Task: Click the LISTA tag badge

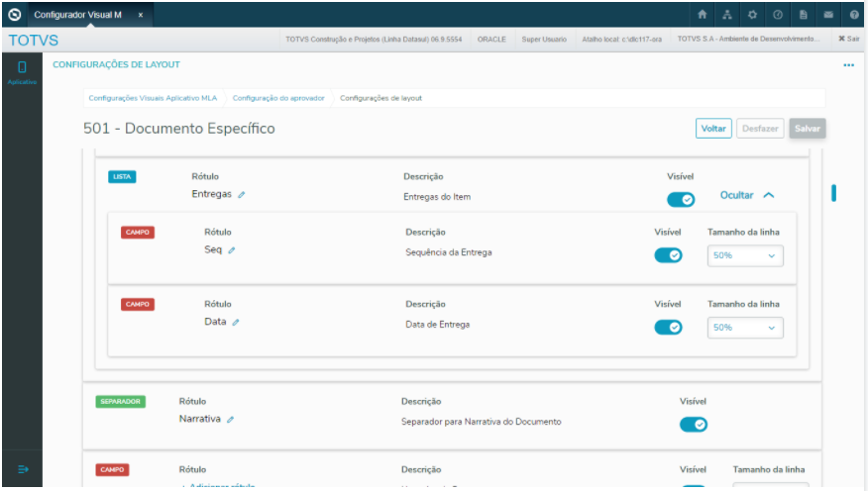Action: 122,177
